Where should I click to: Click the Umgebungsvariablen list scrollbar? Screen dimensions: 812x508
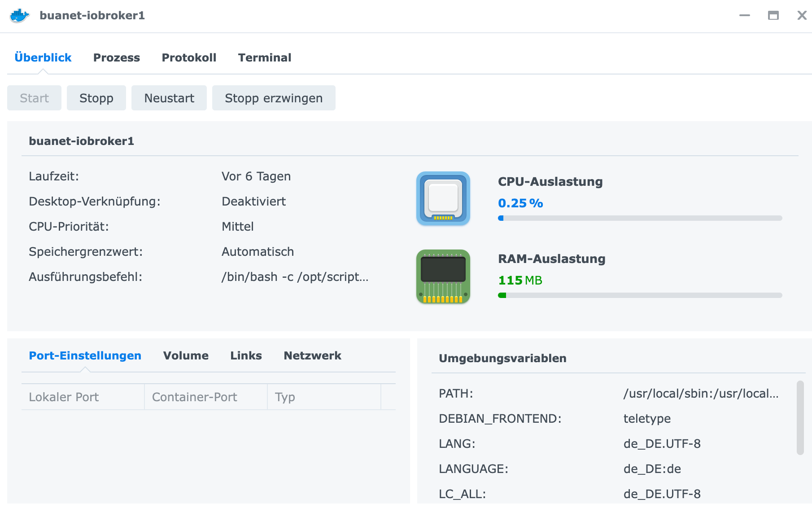click(x=800, y=418)
